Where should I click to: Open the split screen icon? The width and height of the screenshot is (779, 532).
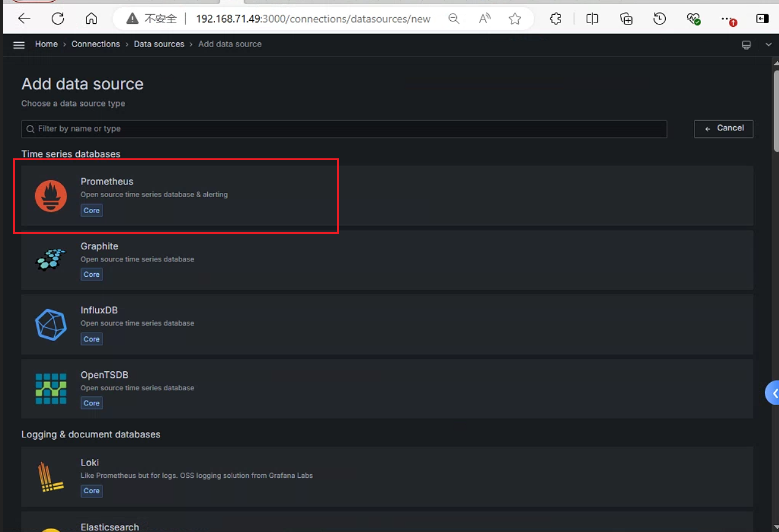[592, 19]
